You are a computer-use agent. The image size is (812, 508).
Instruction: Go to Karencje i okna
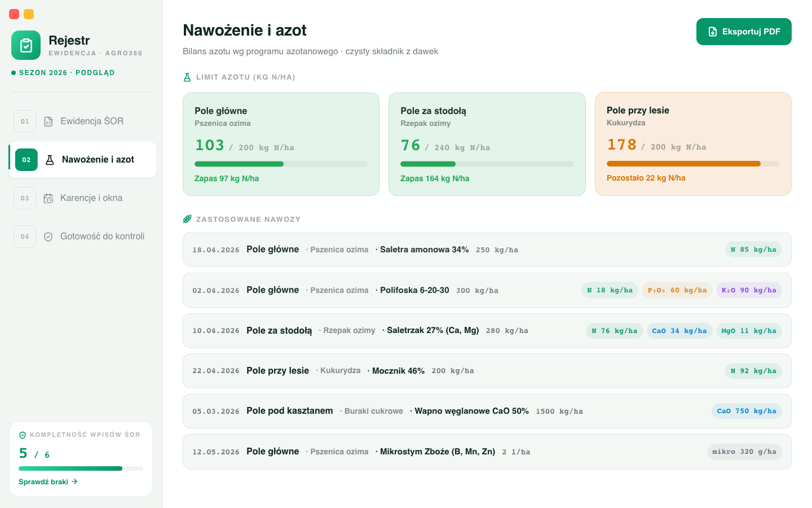click(82, 198)
